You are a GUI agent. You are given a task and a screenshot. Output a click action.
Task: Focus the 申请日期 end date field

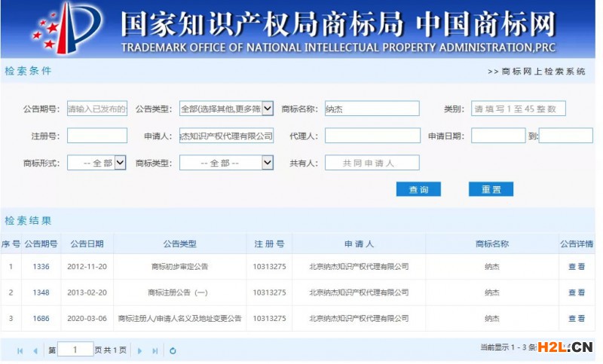[x=566, y=136]
